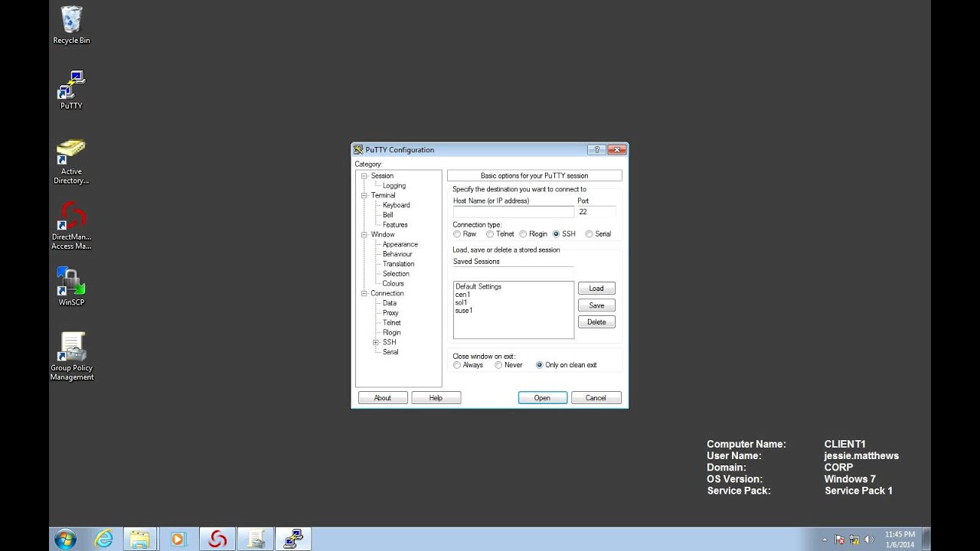Open the Bell category
Viewport: 980px width, 551px height.
coord(388,215)
